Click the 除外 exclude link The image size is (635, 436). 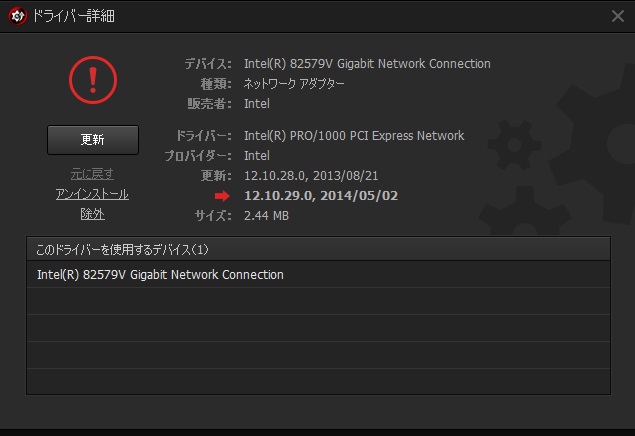click(x=92, y=214)
